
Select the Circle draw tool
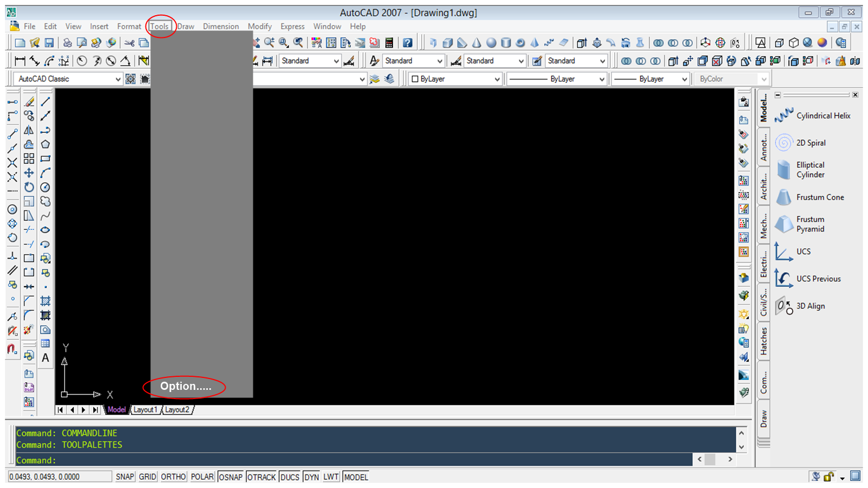pos(46,187)
